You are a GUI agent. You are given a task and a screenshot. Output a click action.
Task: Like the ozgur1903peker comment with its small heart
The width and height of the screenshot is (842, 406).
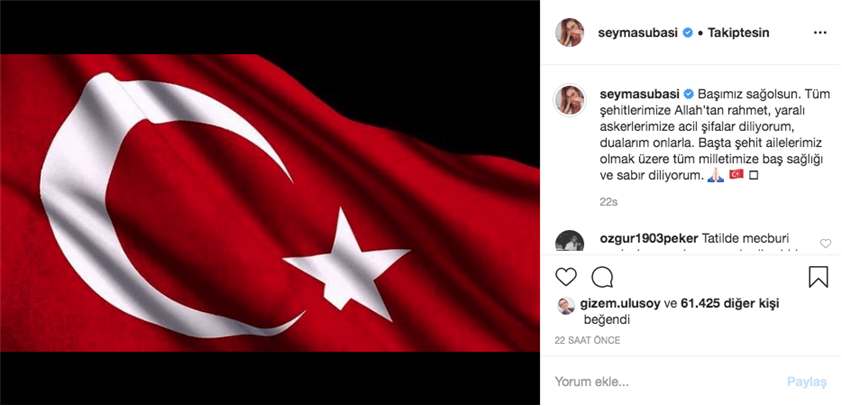click(825, 244)
